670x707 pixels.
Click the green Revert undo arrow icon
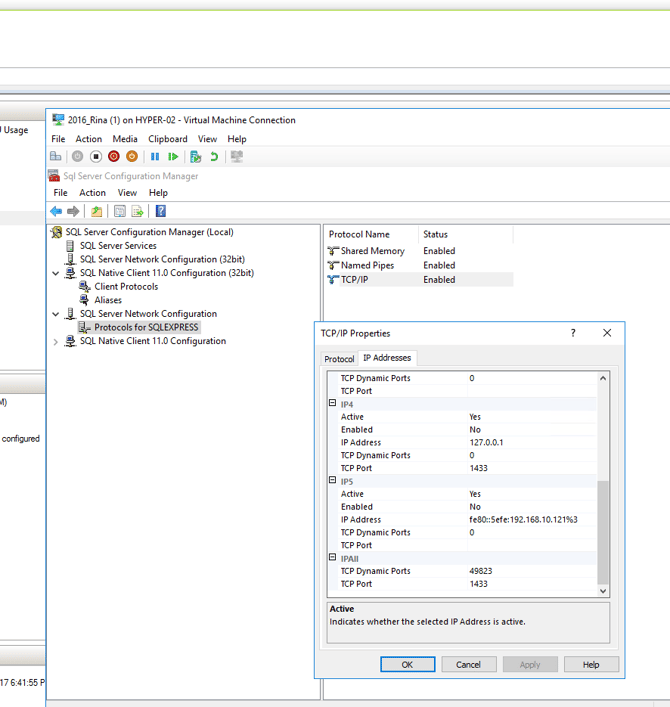(214, 157)
